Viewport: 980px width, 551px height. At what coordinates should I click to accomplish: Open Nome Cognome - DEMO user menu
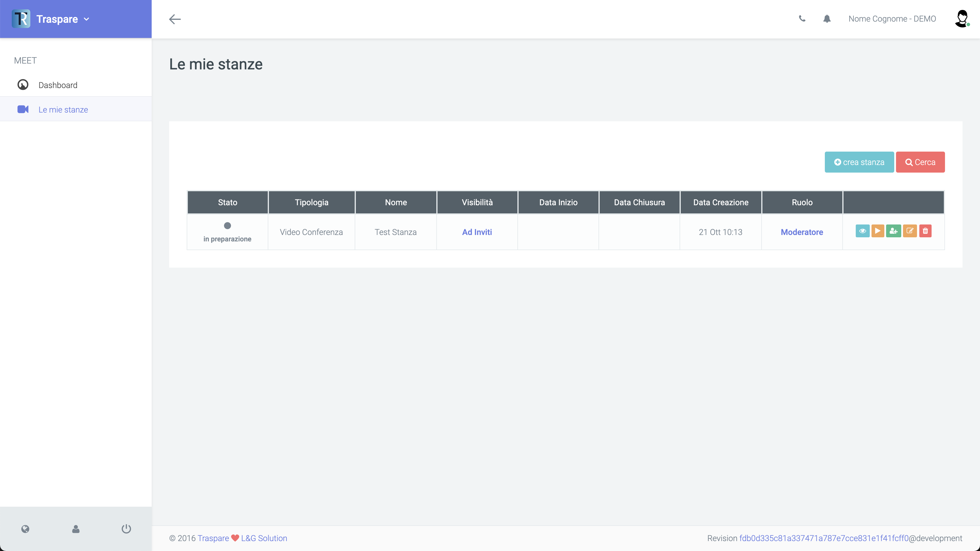point(892,19)
